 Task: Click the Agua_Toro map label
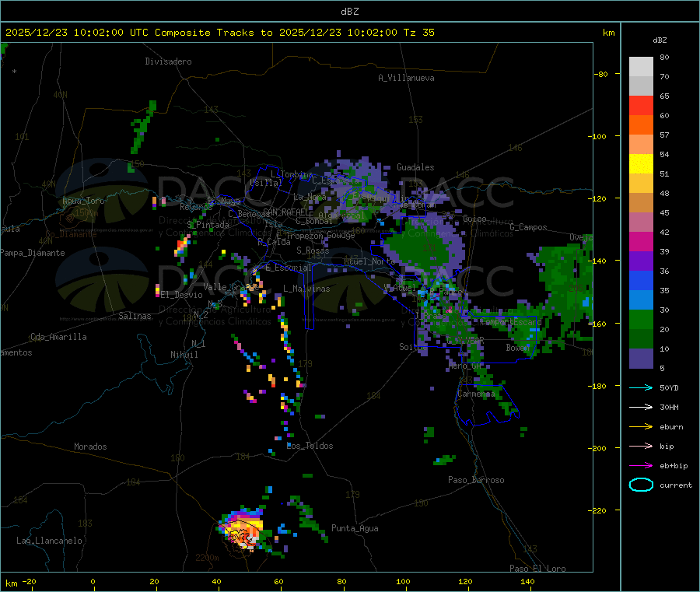click(x=83, y=201)
